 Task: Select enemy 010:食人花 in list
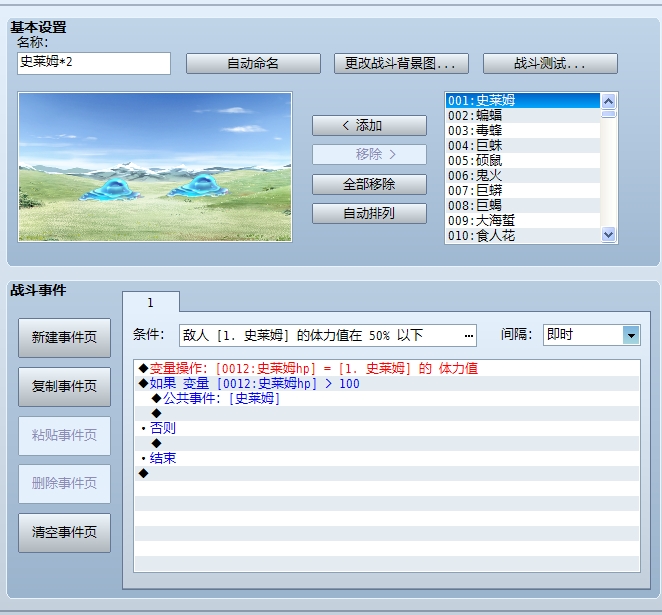coord(523,236)
